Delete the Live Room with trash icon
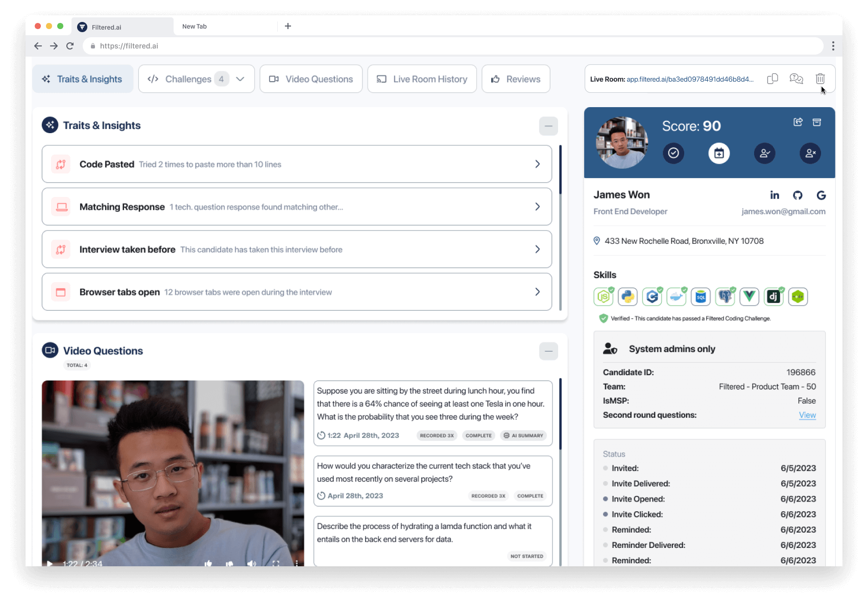 coord(820,79)
